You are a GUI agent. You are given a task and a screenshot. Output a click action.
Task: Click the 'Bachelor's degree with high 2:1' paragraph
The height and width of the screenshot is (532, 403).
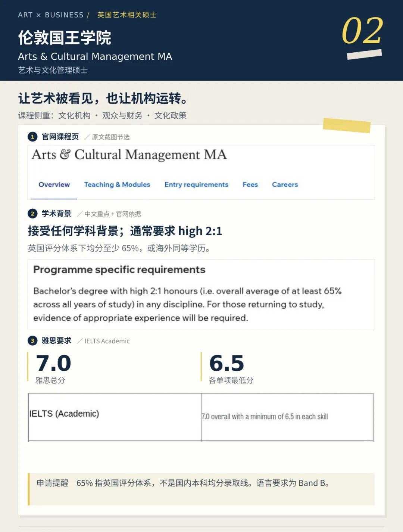pos(187,304)
